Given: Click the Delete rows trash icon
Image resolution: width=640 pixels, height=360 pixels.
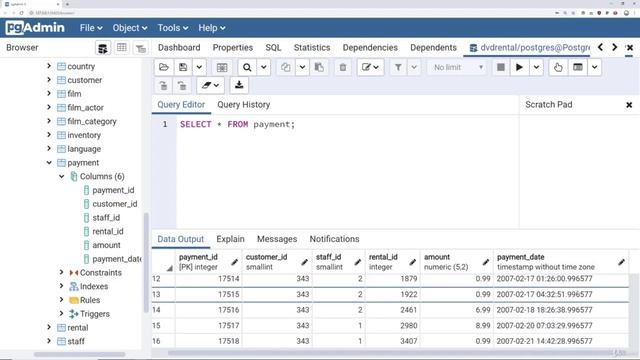Looking at the screenshot, I should coord(343,67).
